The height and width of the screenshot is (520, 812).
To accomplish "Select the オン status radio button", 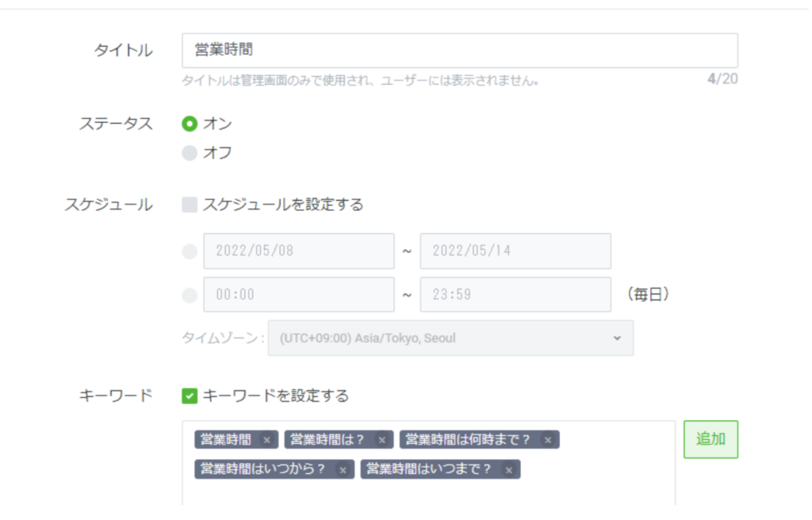I will [190, 124].
